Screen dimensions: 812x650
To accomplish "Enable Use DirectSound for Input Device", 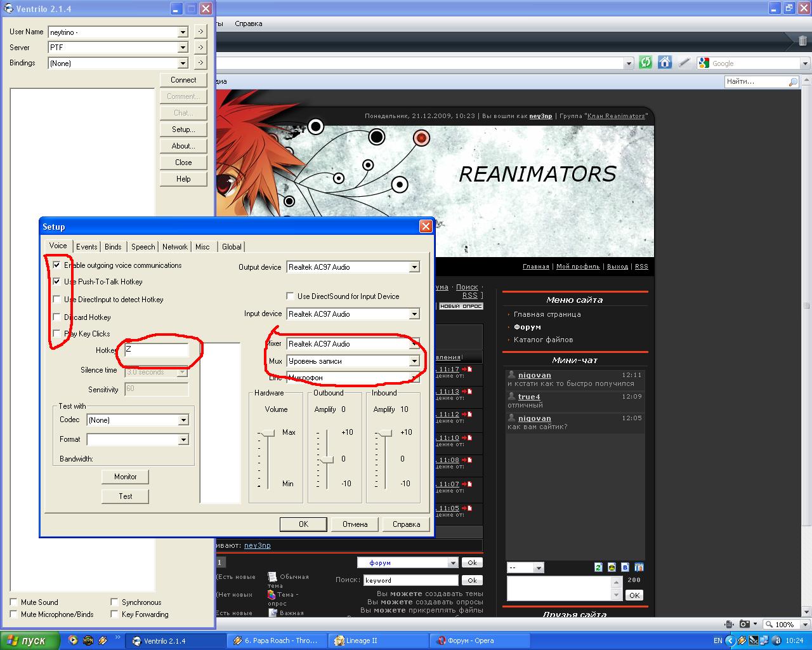I will tap(291, 296).
